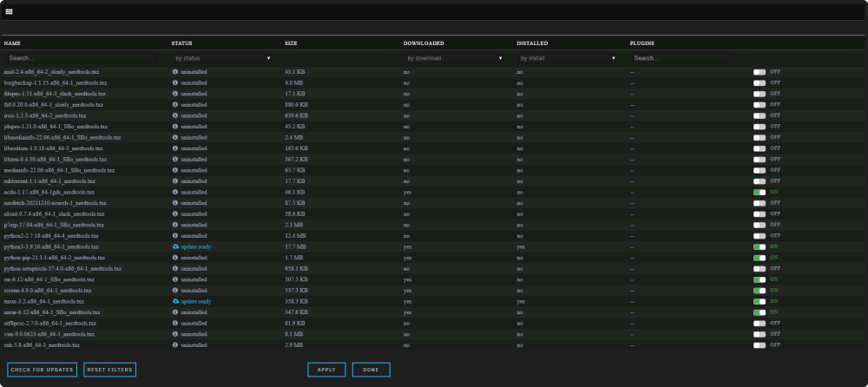868x387 pixels.
Task: Sort by the SIZE column header
Action: click(291, 43)
